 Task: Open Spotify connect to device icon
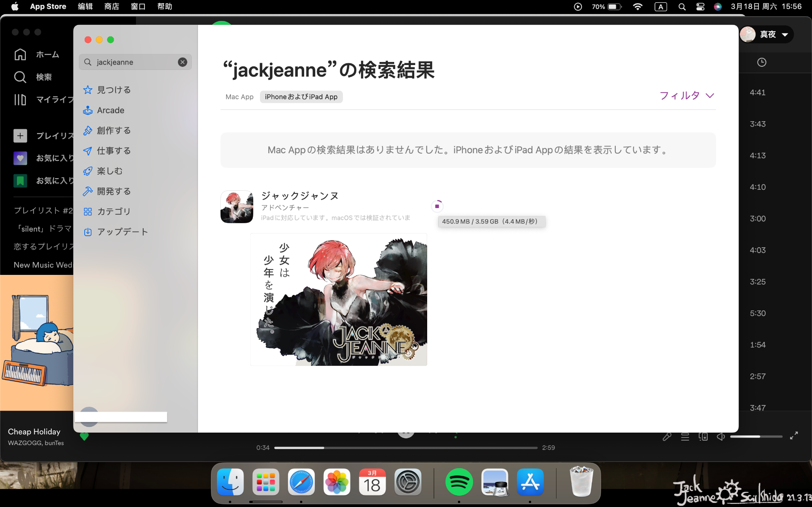(x=703, y=437)
